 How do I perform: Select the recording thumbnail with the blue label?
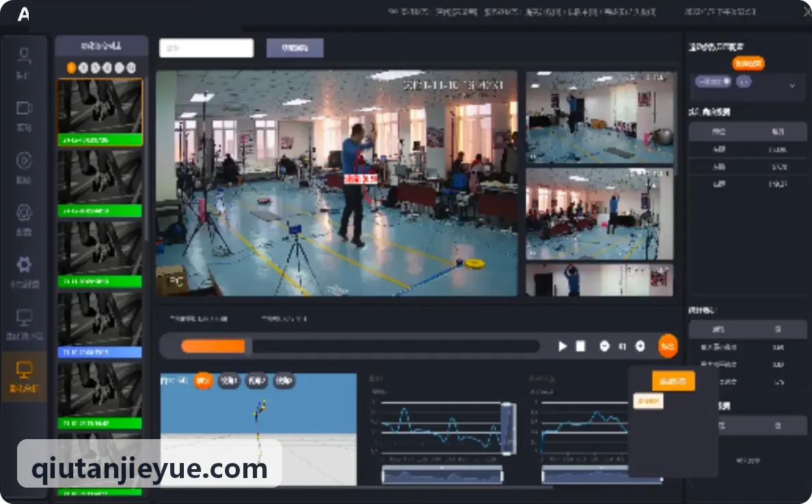tap(100, 325)
